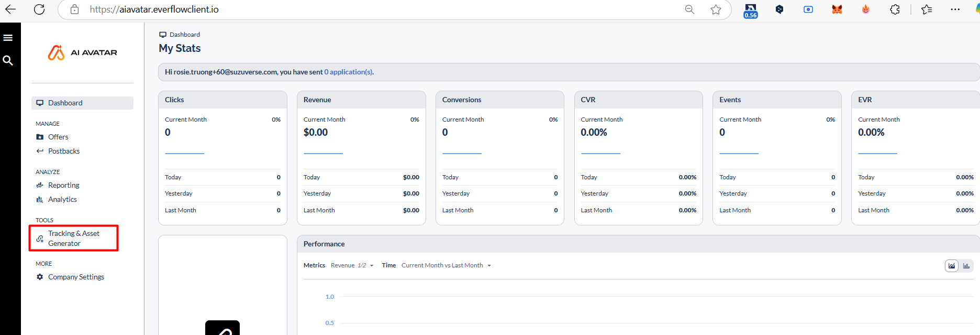Click the AI Avatar logo
The height and width of the screenshot is (335, 980).
[83, 52]
